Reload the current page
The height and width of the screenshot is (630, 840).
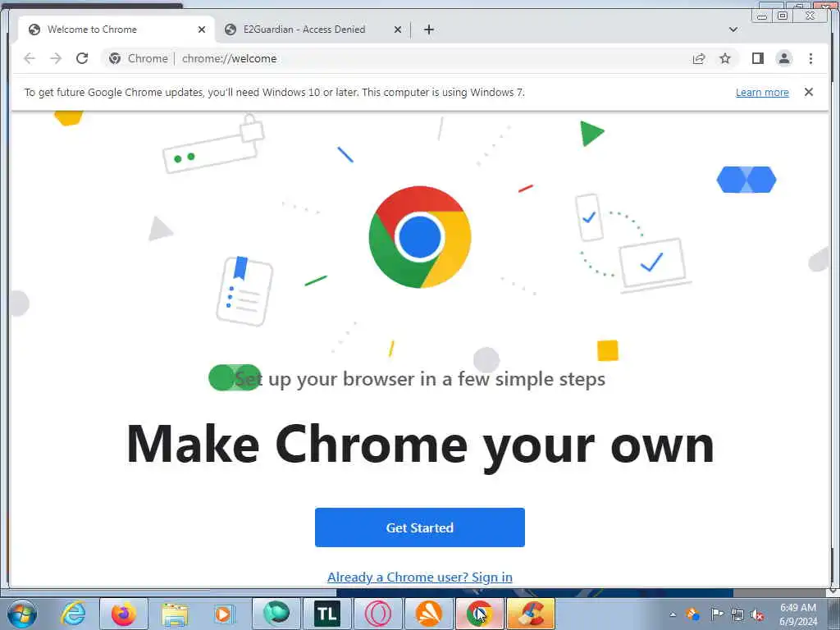tap(82, 58)
